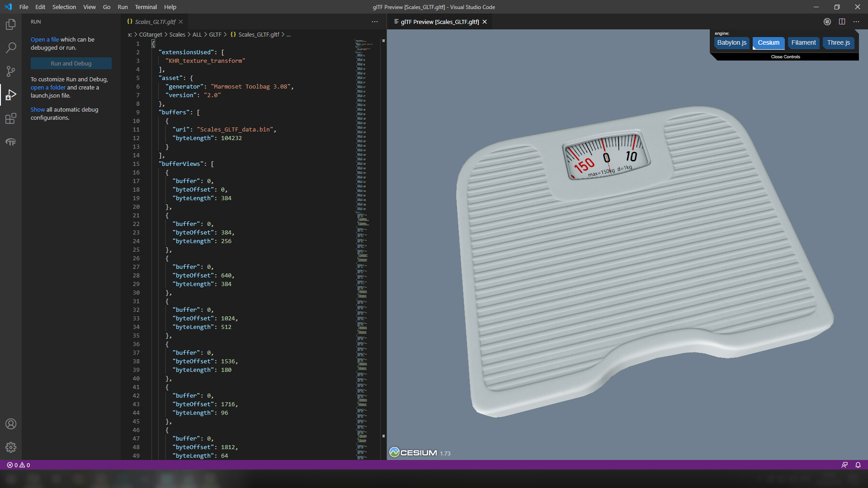Select the Three.js engine
This screenshot has width=868, height=488.
pos(839,43)
